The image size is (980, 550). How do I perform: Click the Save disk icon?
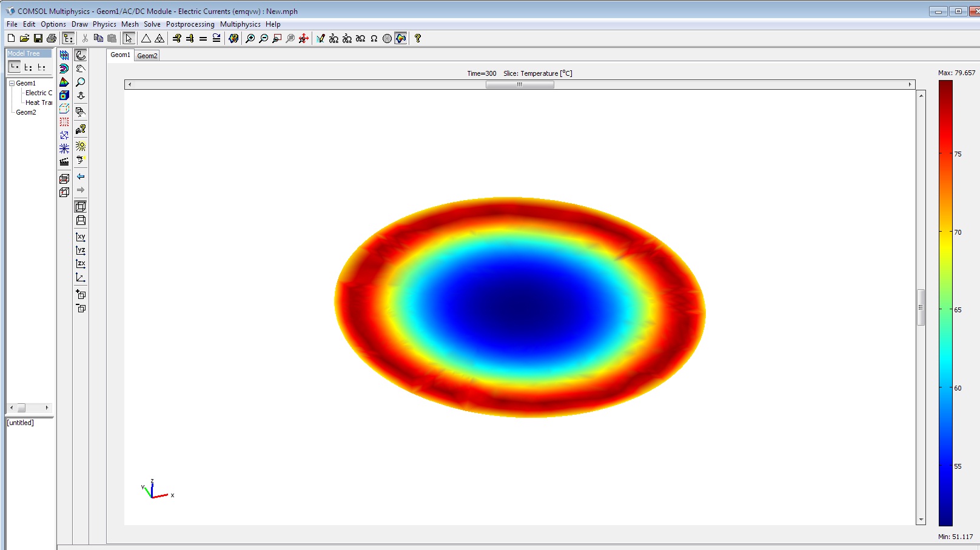[x=38, y=38]
